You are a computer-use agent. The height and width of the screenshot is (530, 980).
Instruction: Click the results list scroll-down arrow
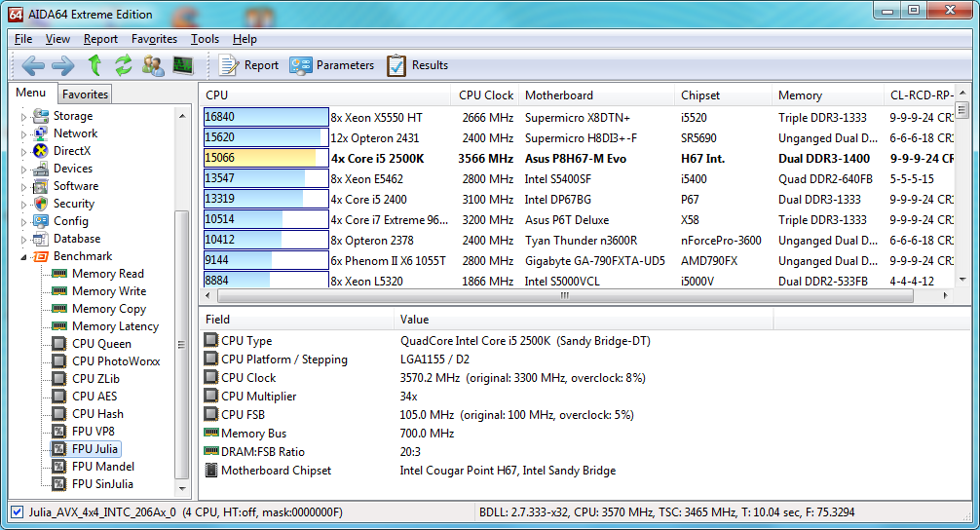point(962,280)
